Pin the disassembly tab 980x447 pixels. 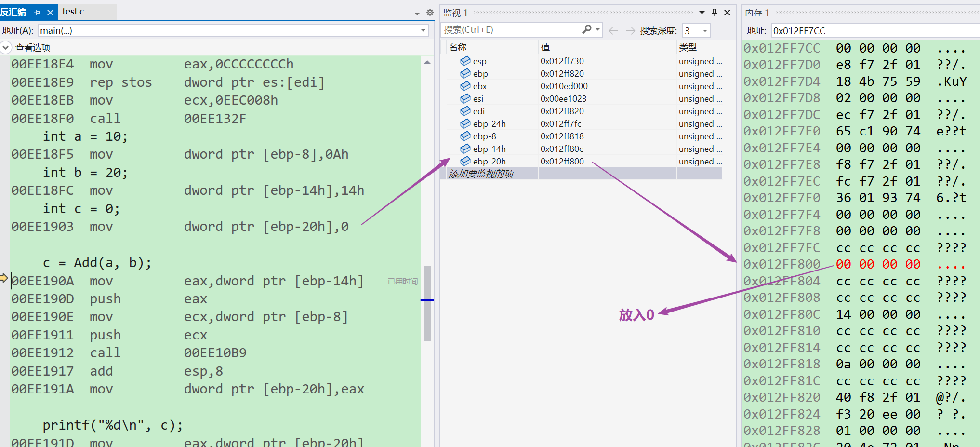[37, 13]
